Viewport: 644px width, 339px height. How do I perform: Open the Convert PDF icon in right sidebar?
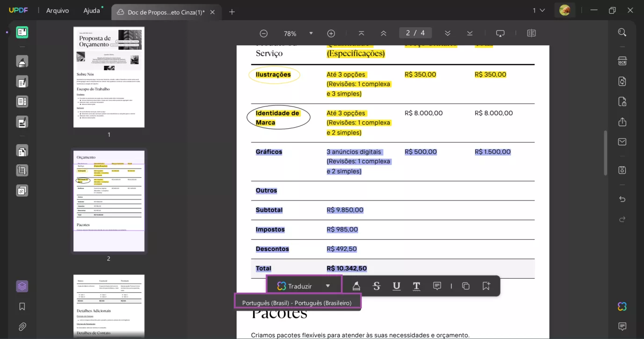point(622,81)
